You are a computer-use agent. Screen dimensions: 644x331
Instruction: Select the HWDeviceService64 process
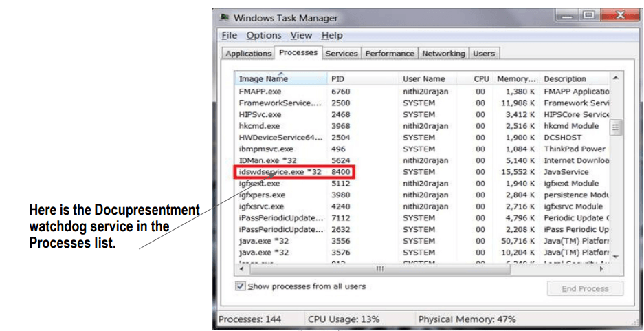(422, 138)
